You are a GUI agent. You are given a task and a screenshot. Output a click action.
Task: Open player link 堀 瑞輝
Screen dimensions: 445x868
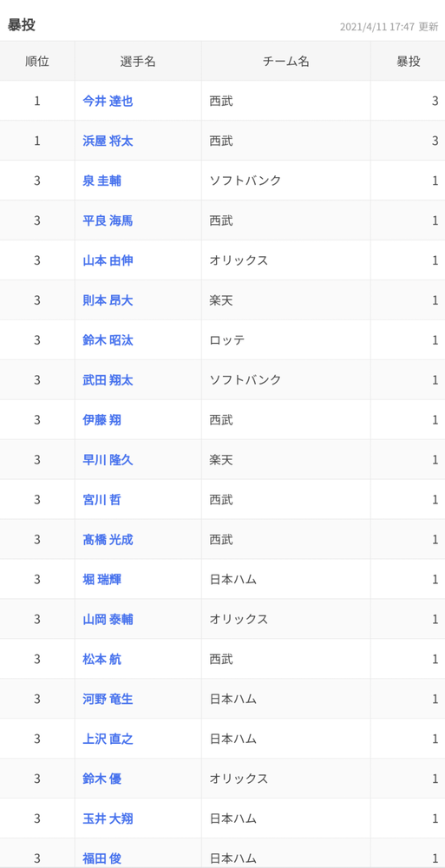101,580
